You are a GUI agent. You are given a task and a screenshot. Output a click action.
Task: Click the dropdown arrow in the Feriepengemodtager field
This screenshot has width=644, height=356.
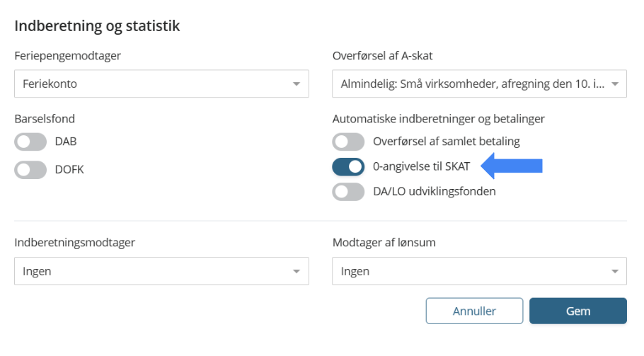point(297,84)
